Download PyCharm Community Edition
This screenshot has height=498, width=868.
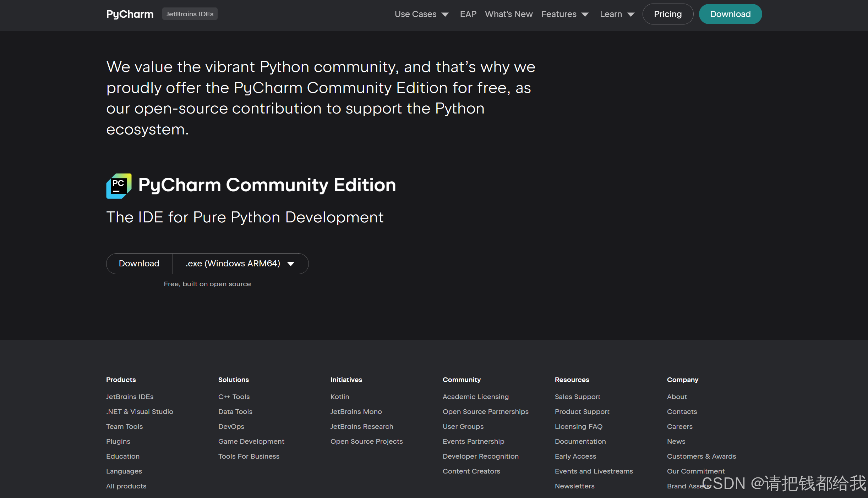[139, 264]
